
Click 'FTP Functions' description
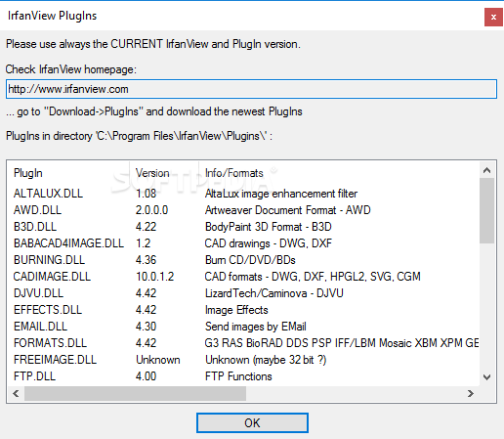click(238, 376)
